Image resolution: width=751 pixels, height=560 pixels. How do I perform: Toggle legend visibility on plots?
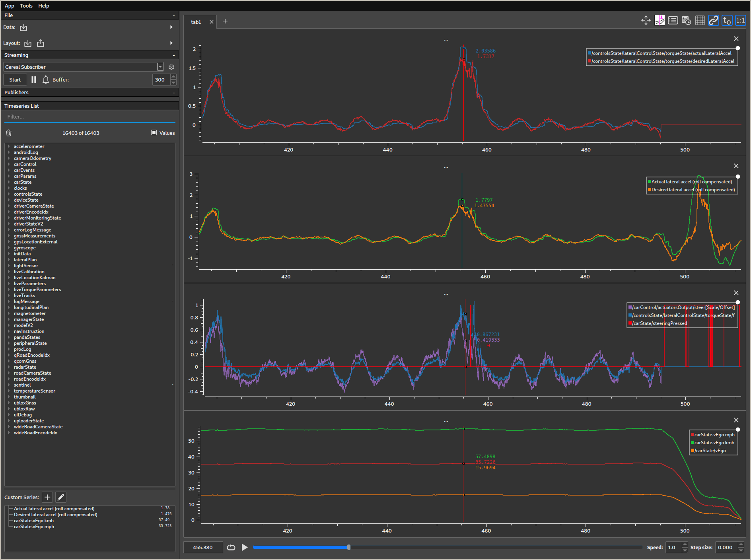(673, 20)
